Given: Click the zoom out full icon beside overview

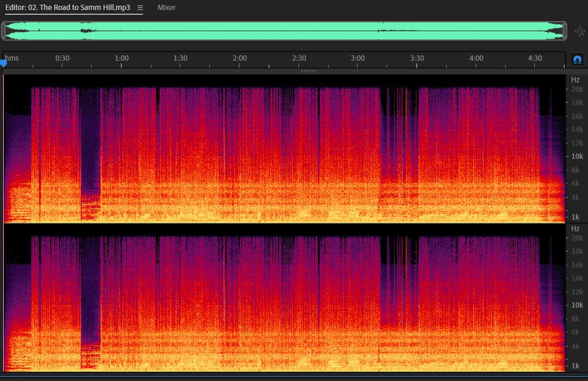Looking at the screenshot, I should pos(580,31).
